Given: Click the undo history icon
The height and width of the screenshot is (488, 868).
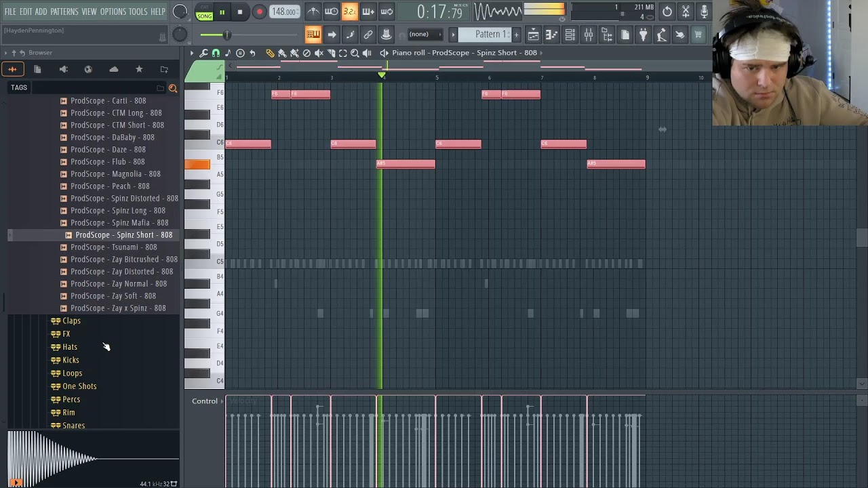Looking at the screenshot, I should point(667,12).
